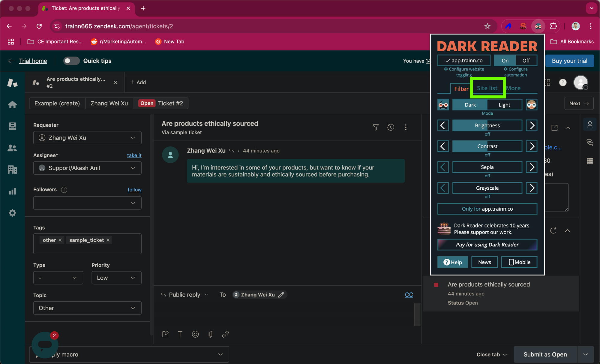Open the Type dropdown
Screen dimensions: 600x364
click(x=58, y=278)
